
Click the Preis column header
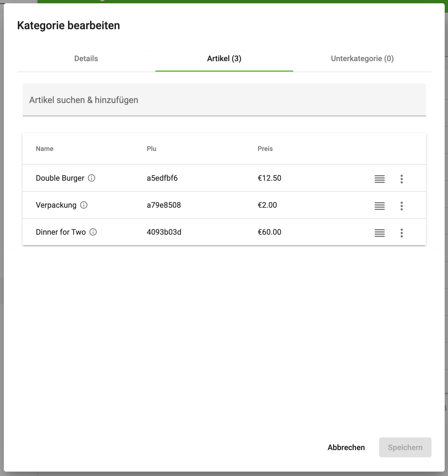coord(265,149)
